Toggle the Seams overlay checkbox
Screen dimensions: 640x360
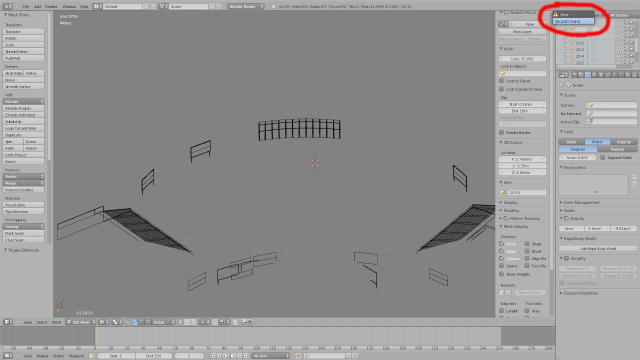(502, 266)
